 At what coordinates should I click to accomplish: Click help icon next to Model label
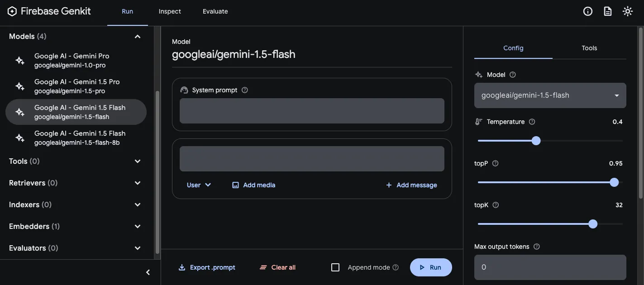pos(513,75)
